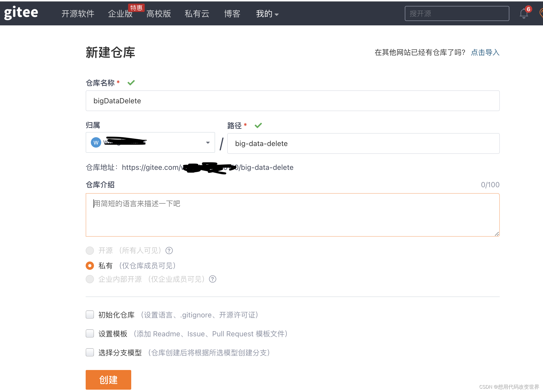The height and width of the screenshot is (392, 543).
Task: Expand the 归属 owner dropdown
Action: click(208, 143)
